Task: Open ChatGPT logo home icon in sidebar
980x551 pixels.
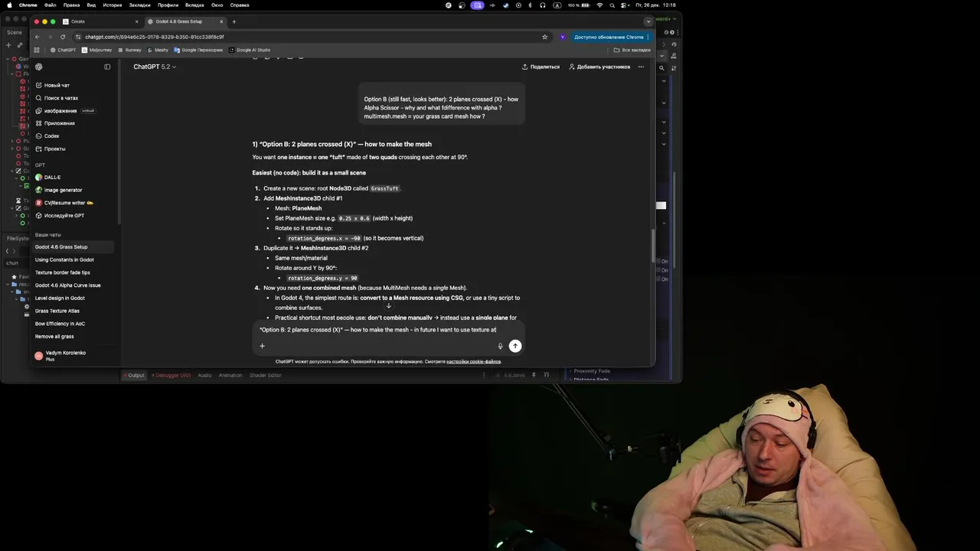Action: click(39, 67)
